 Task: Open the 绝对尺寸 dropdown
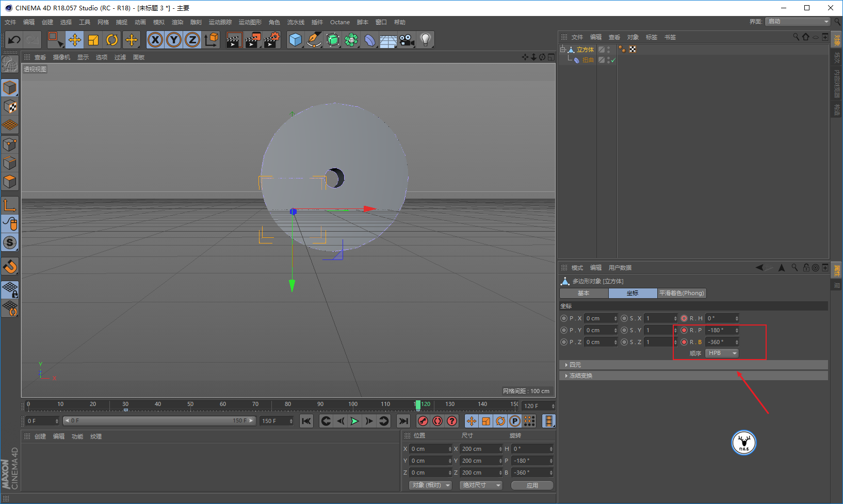coord(481,485)
